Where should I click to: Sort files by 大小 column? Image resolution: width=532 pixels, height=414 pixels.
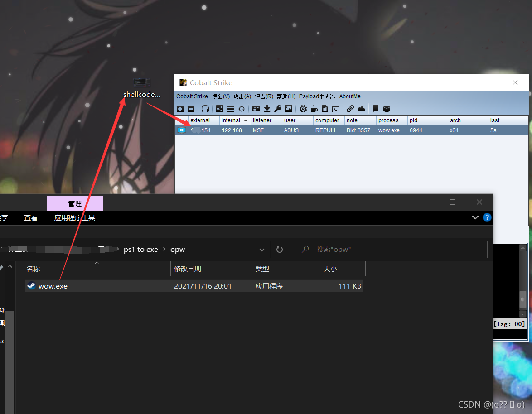pyautogui.click(x=343, y=269)
